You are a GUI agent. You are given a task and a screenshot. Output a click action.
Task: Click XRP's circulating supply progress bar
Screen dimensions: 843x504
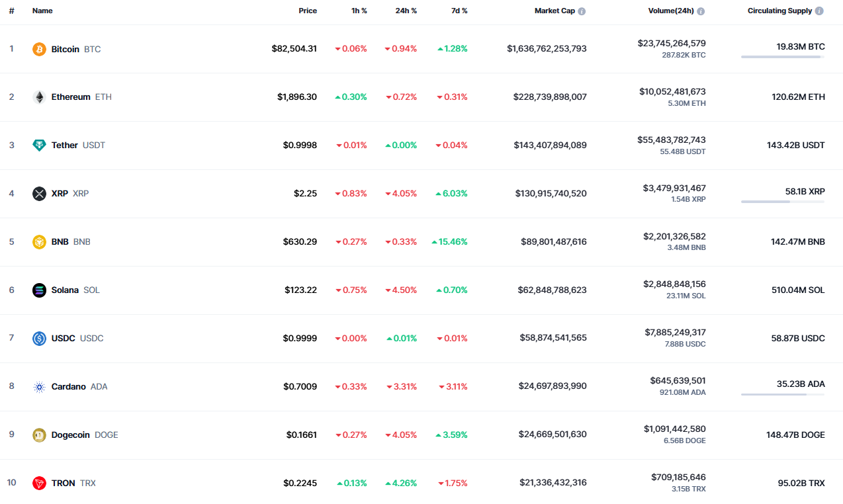pos(783,202)
